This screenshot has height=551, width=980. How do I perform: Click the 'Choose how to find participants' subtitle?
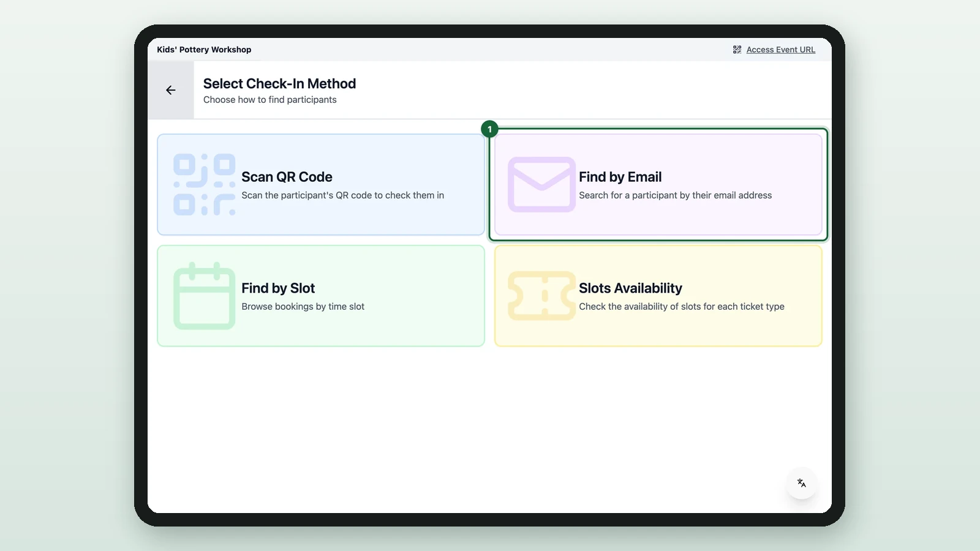pyautogui.click(x=270, y=100)
